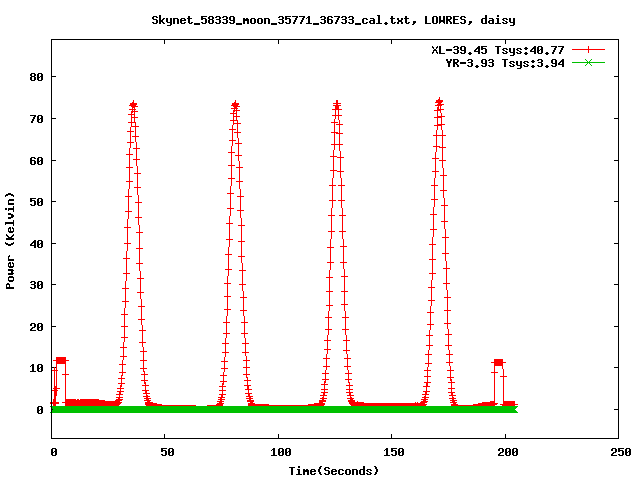This screenshot has height=480, width=640.
Task: Click the 30 y-axis tick label
Action: pos(36,285)
